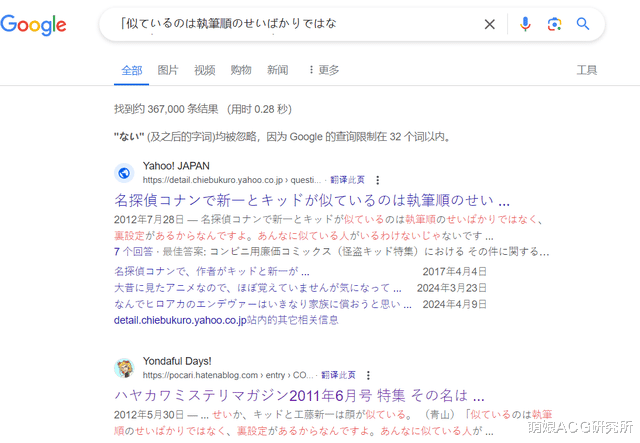Open the Yahoo! JAPAN site name
This screenshot has height=443, width=640.
click(176, 166)
